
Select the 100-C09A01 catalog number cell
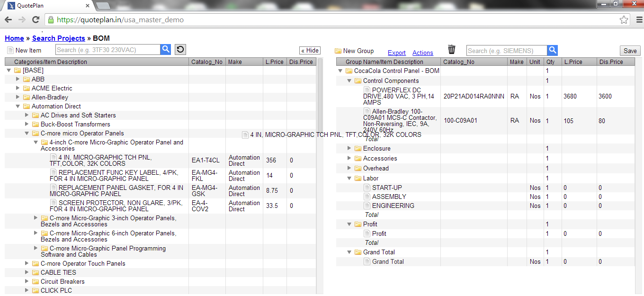[474, 120]
